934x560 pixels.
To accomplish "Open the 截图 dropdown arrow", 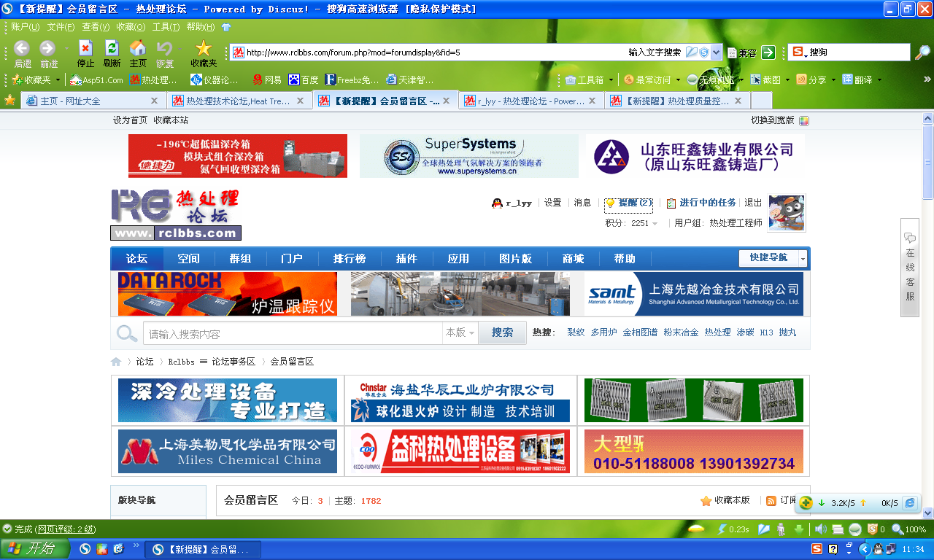I will (x=787, y=80).
